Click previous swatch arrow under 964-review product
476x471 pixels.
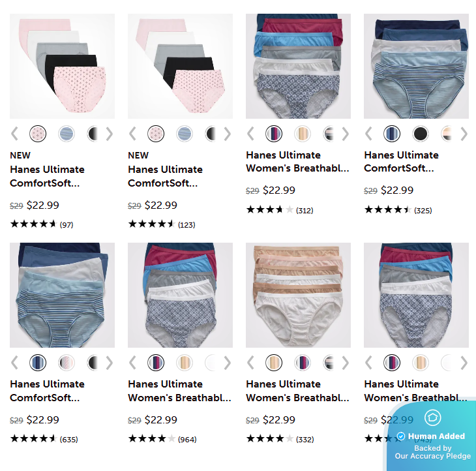pos(132,363)
